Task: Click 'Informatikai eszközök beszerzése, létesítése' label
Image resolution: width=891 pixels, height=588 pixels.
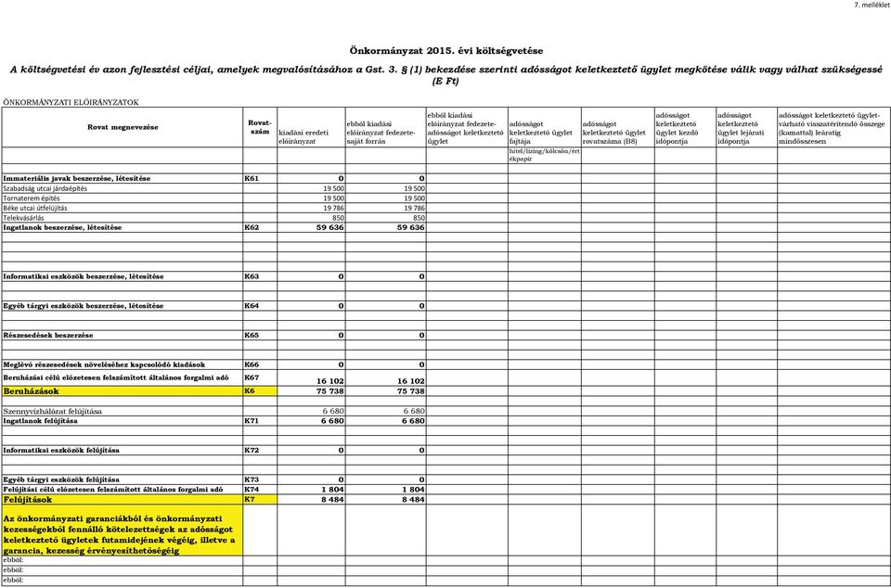Action: tap(84, 276)
